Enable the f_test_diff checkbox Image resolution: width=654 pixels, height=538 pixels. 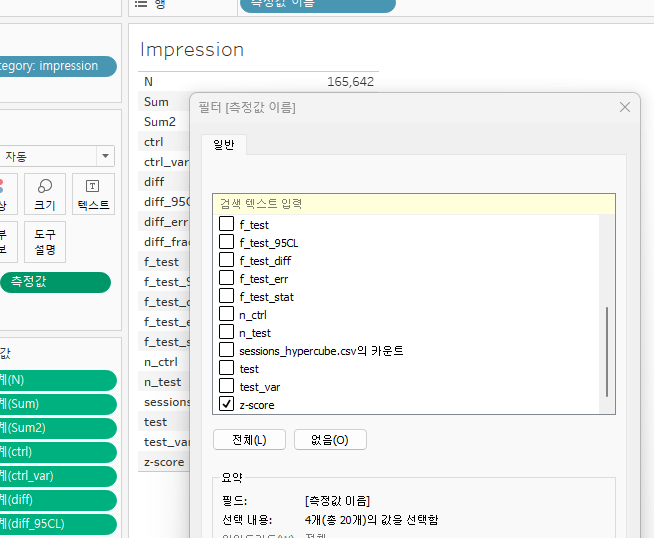226,259
